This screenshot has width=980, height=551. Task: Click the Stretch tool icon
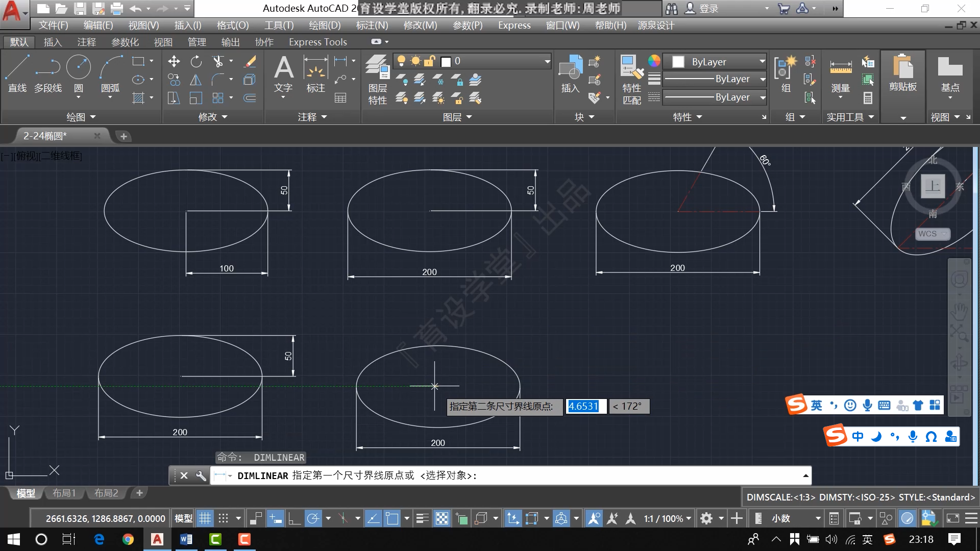[x=174, y=98]
